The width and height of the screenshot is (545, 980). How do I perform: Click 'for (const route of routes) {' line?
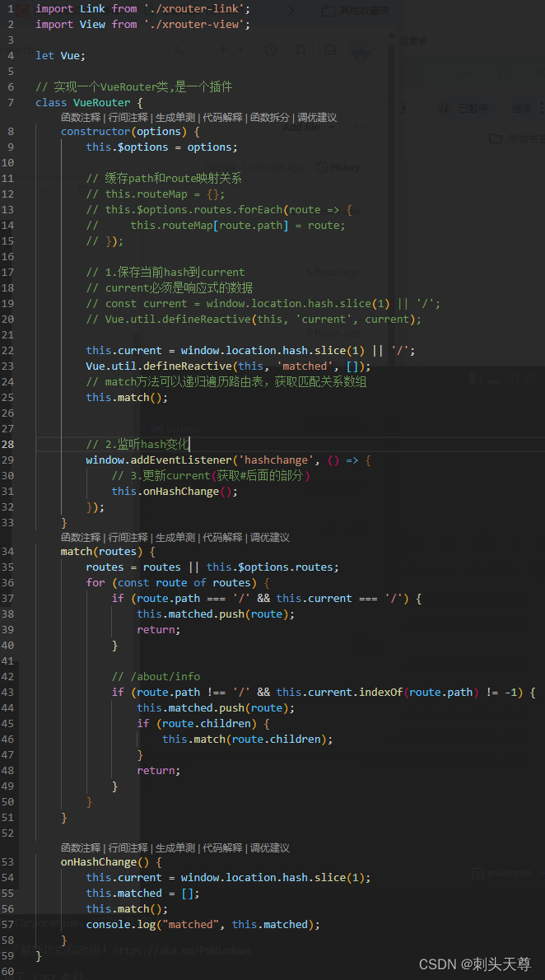coord(178,582)
